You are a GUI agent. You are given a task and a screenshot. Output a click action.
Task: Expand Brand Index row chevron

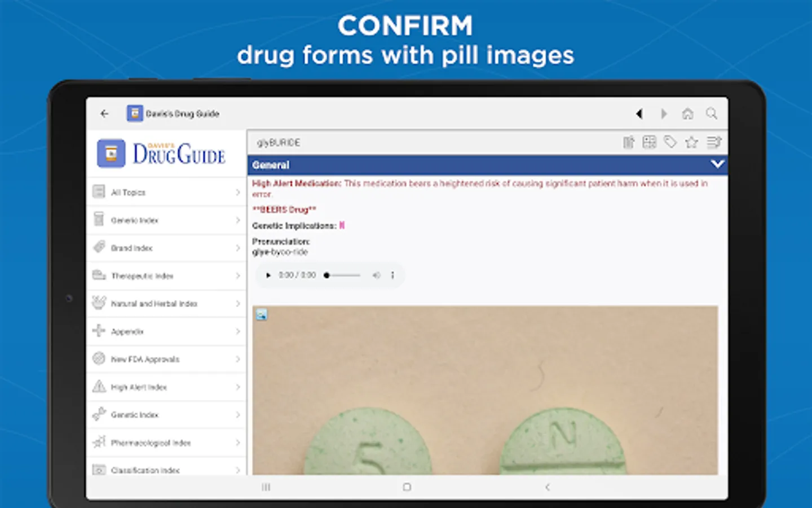pyautogui.click(x=237, y=248)
